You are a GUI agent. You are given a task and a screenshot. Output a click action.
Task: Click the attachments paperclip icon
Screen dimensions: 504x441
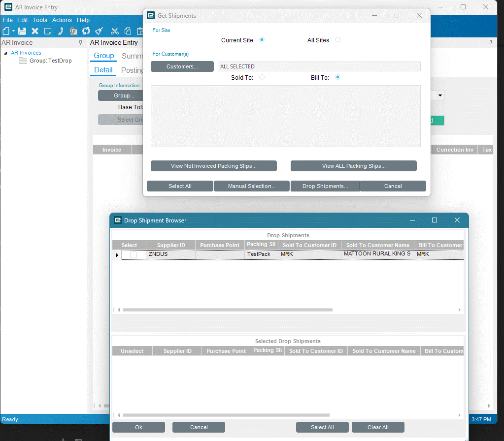(x=73, y=31)
